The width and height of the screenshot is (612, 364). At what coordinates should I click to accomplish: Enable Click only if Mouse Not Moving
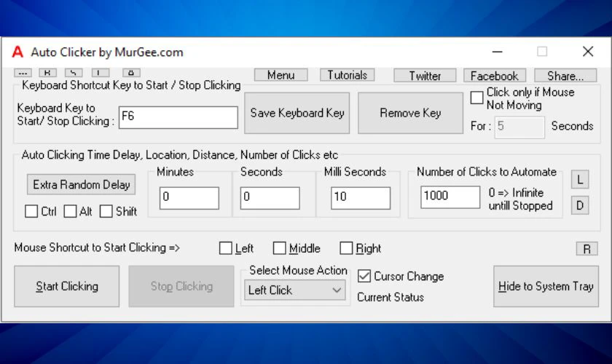[x=476, y=98]
